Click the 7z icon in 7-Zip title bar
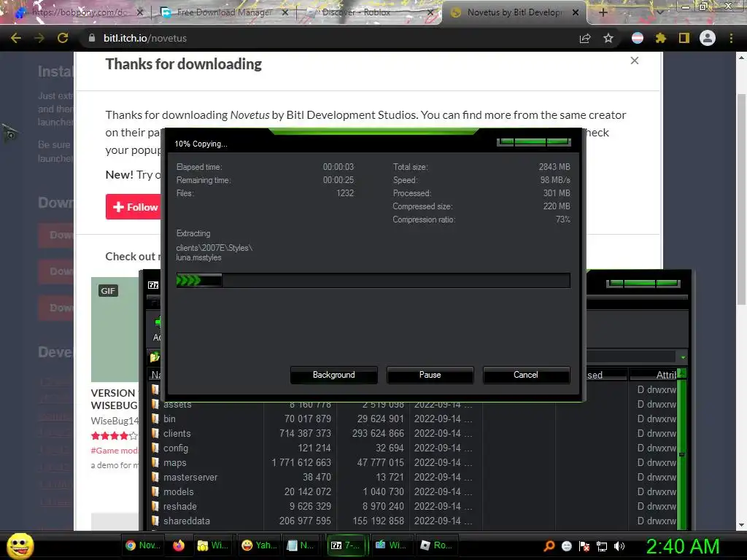This screenshot has width=747, height=560. [x=153, y=285]
